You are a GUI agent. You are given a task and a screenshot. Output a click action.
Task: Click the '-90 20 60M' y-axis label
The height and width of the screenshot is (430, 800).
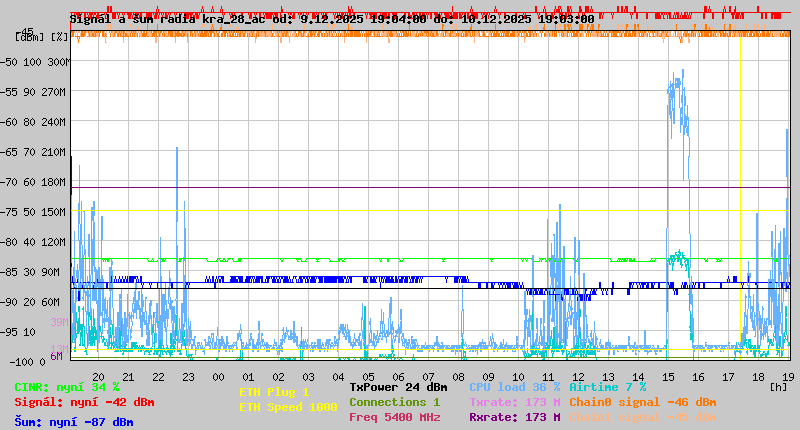tap(30, 302)
